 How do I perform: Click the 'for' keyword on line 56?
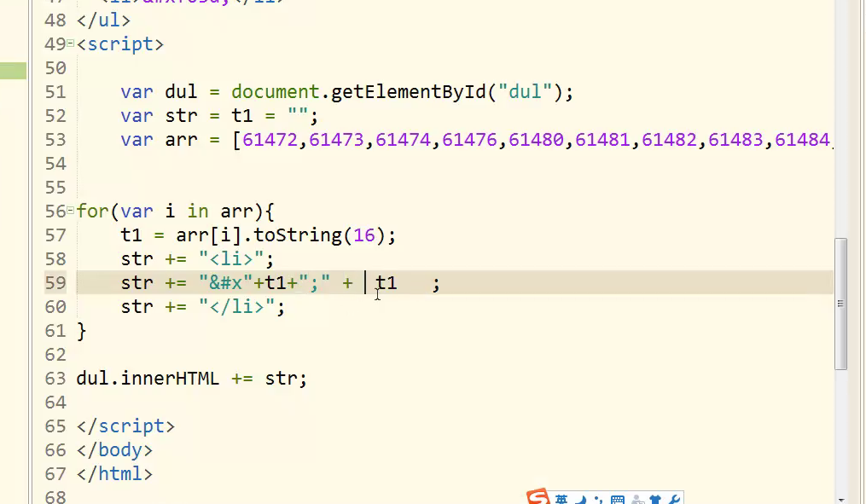tap(92, 211)
